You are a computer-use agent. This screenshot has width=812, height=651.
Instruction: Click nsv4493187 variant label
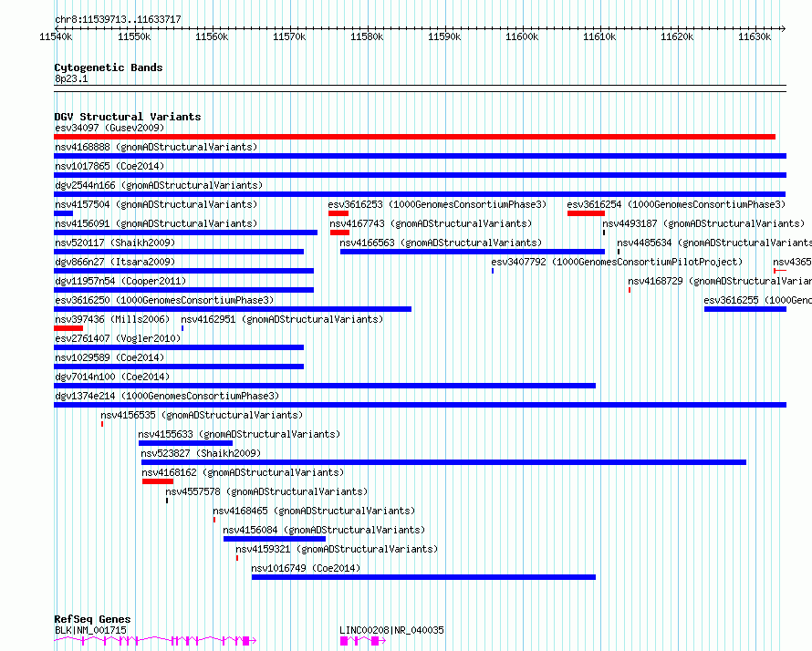point(703,223)
